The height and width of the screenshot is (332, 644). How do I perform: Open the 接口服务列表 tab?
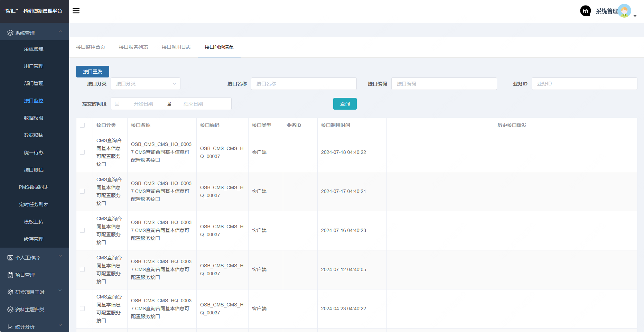(133, 47)
